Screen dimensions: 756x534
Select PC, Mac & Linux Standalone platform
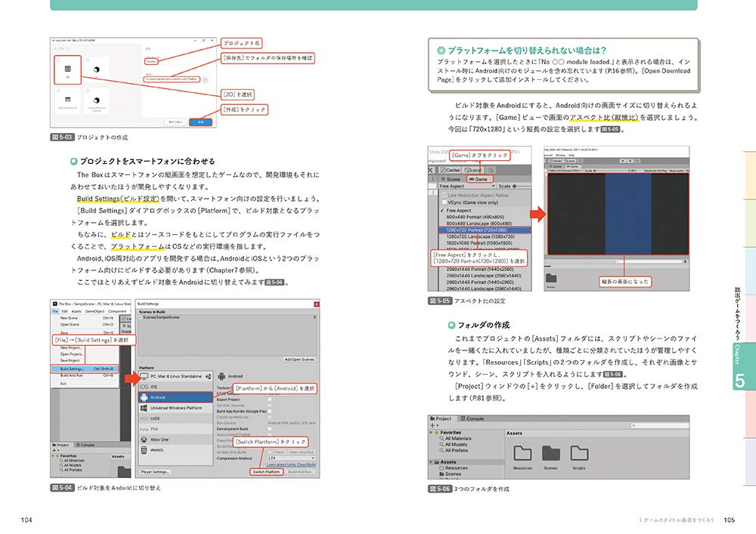click(175, 376)
